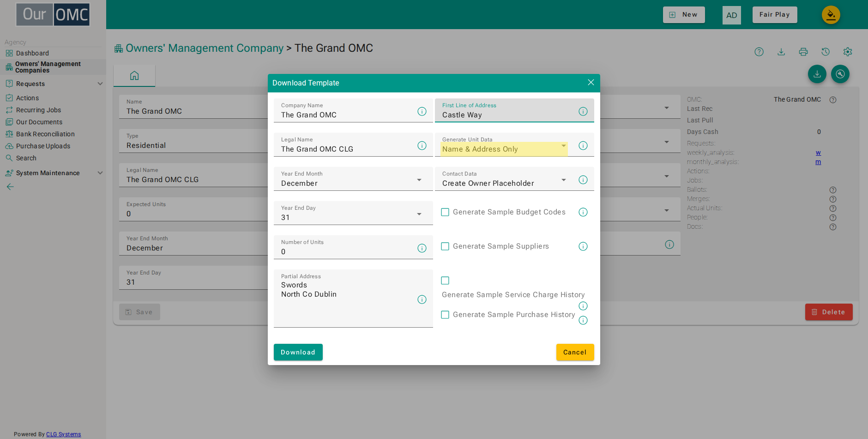Click the settings gear icon in page header
Image resolution: width=868 pixels, height=439 pixels.
848,52
